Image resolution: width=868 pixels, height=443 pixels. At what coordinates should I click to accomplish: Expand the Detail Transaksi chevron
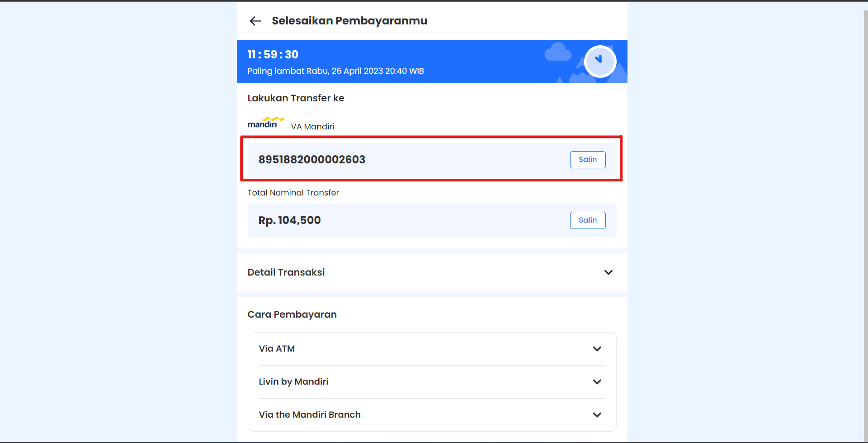coord(608,272)
